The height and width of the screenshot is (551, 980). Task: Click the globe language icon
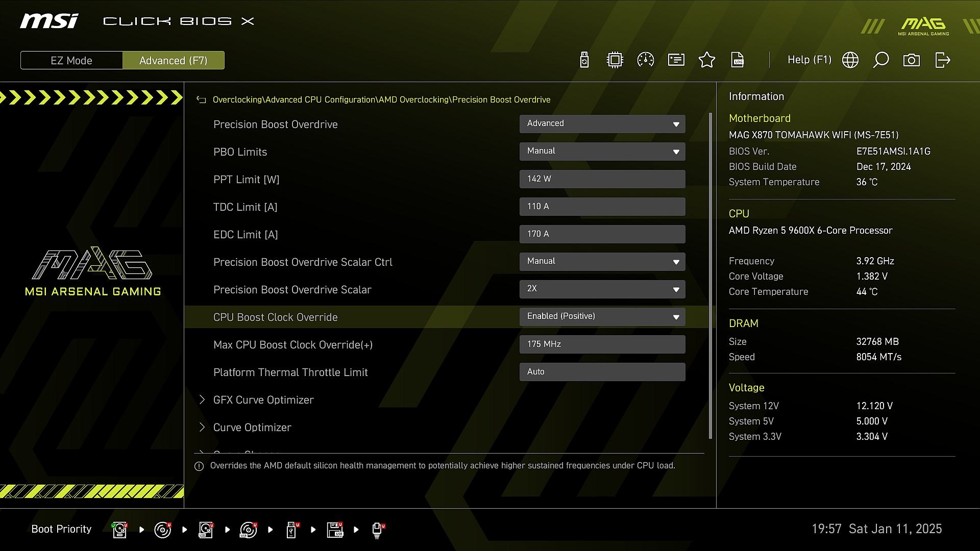tap(850, 60)
